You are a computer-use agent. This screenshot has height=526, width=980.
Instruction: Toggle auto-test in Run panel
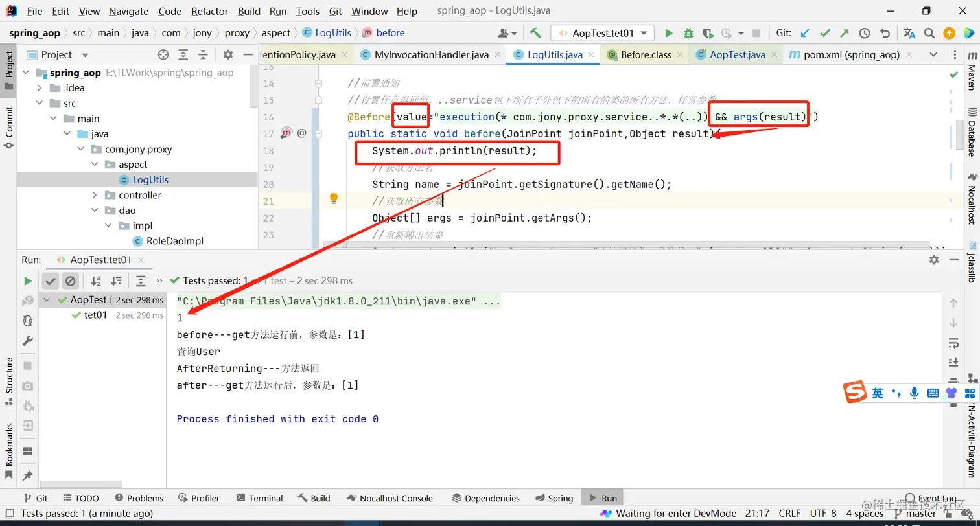pyautogui.click(x=28, y=321)
